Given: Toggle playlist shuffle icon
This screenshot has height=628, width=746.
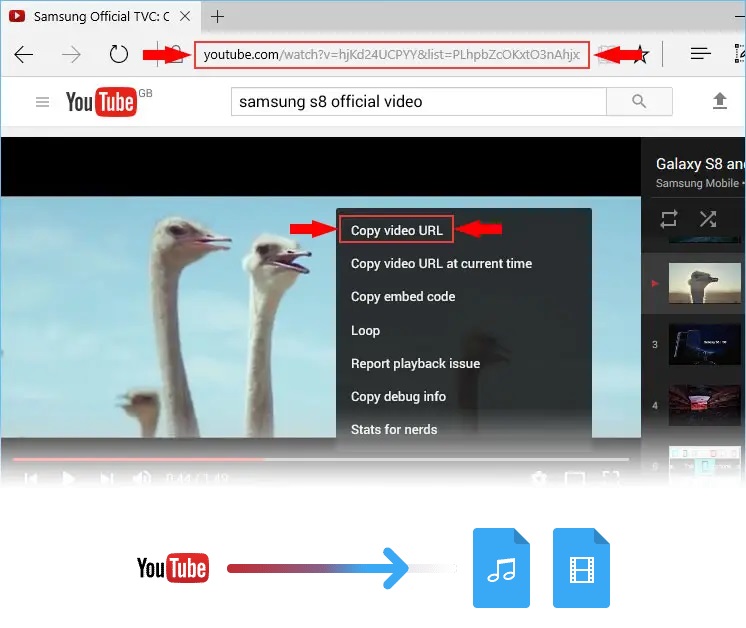Looking at the screenshot, I should pos(708,219).
